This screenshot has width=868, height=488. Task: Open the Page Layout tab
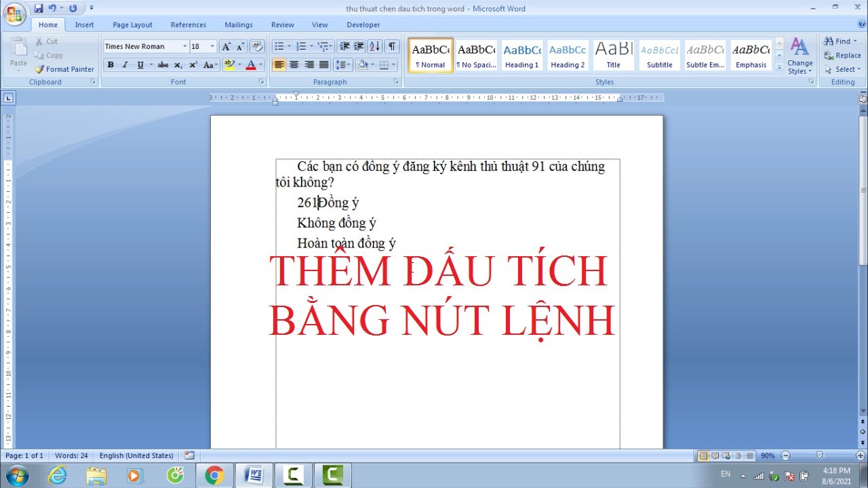[132, 25]
